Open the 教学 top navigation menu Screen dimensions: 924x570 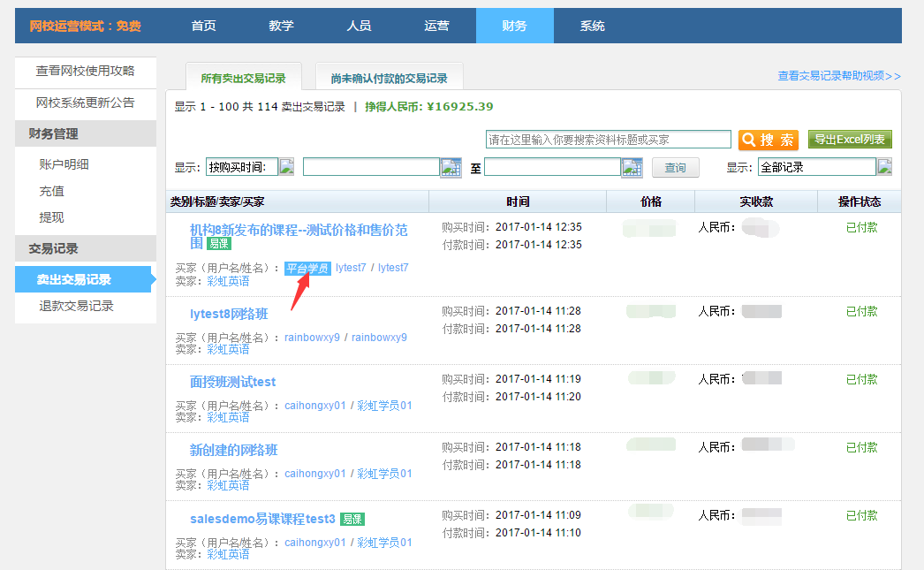[281, 26]
